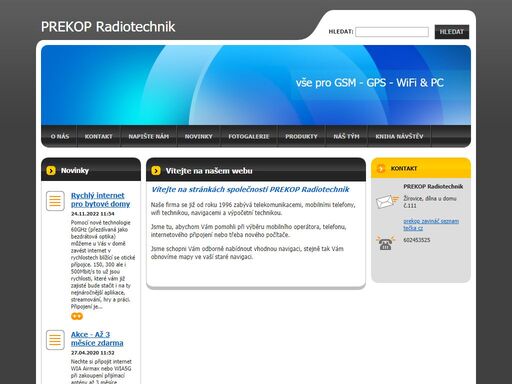Open the Rychlý internet pro bytové domy article link
This screenshot has height=384, width=512.
click(x=100, y=200)
